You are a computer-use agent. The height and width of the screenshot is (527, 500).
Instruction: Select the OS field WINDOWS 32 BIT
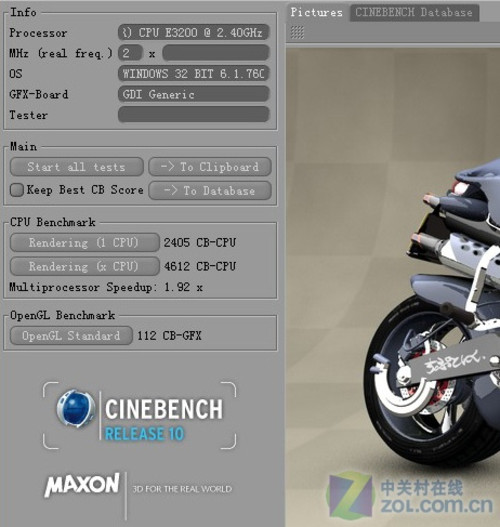pos(194,74)
